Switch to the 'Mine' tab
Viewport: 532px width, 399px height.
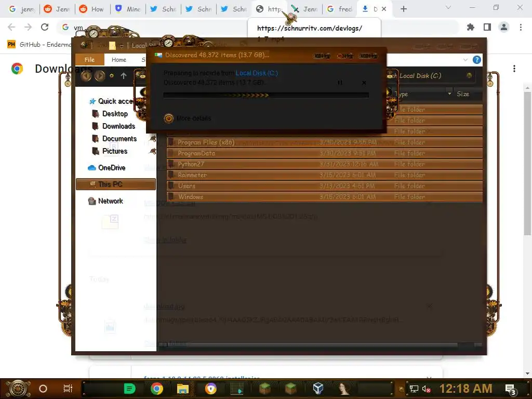(x=128, y=9)
